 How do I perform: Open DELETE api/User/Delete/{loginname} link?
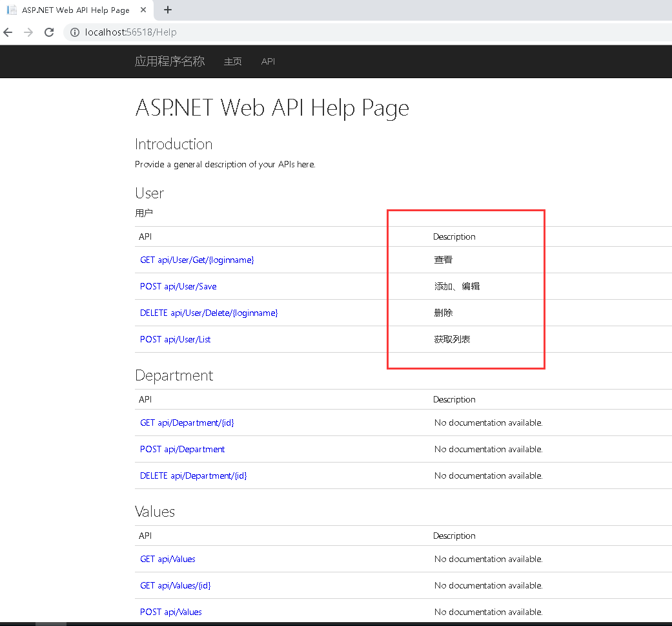pos(209,313)
